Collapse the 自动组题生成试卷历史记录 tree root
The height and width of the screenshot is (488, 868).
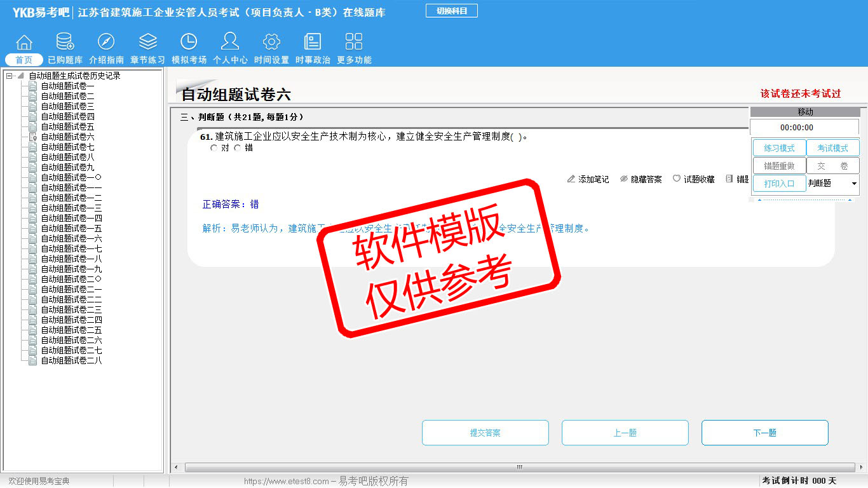tap(10, 76)
